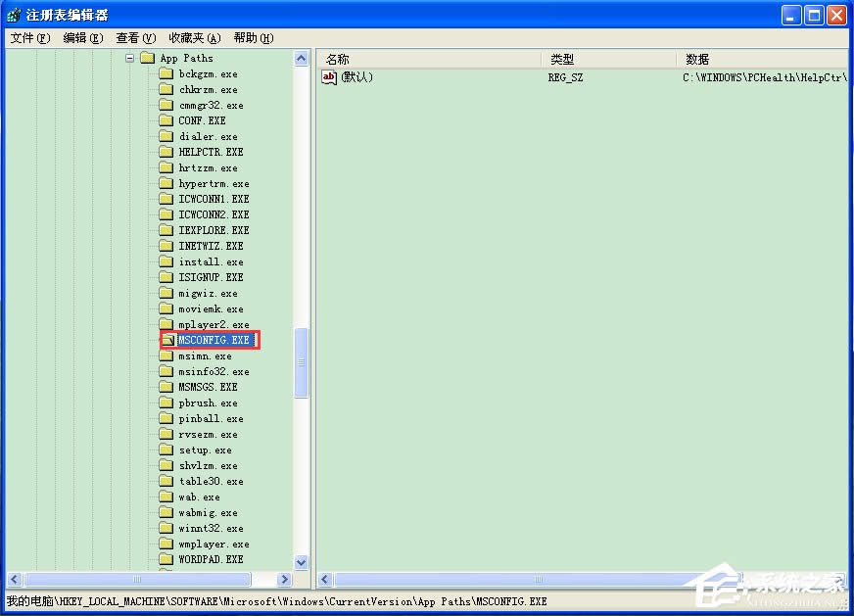854x616 pixels.
Task: Click the pinball.exe folder icon
Action: (x=167, y=418)
